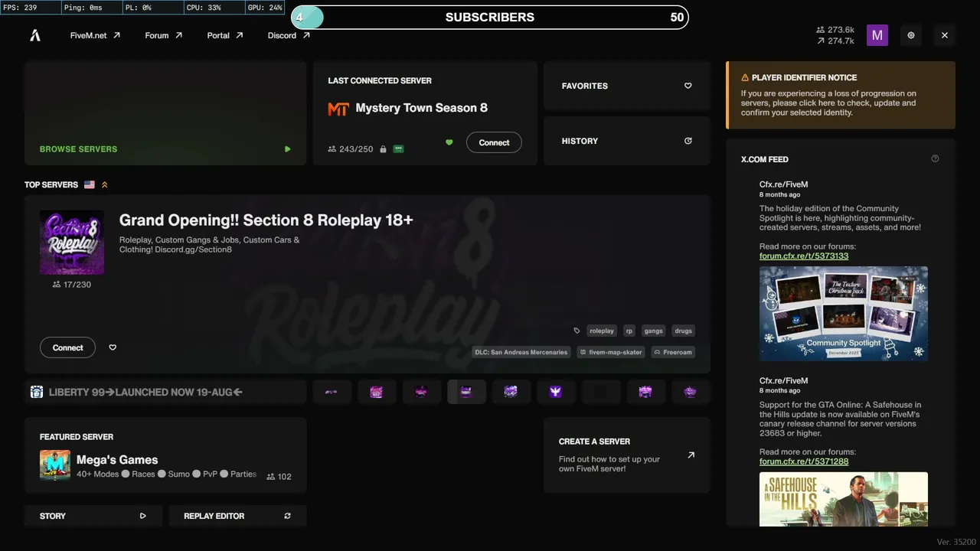Click the Subscribers progress bar overlay
Image resolution: width=980 pixels, height=551 pixels.
[x=490, y=17]
